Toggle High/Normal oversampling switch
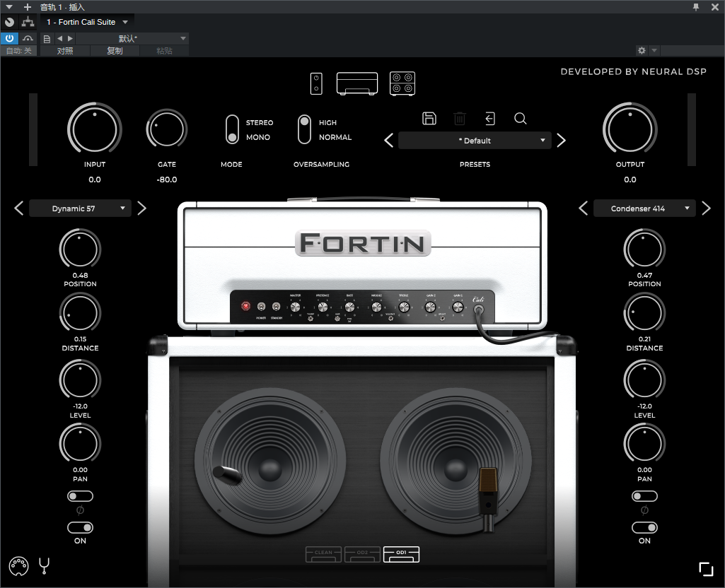Image resolution: width=725 pixels, height=588 pixels. pyautogui.click(x=304, y=130)
